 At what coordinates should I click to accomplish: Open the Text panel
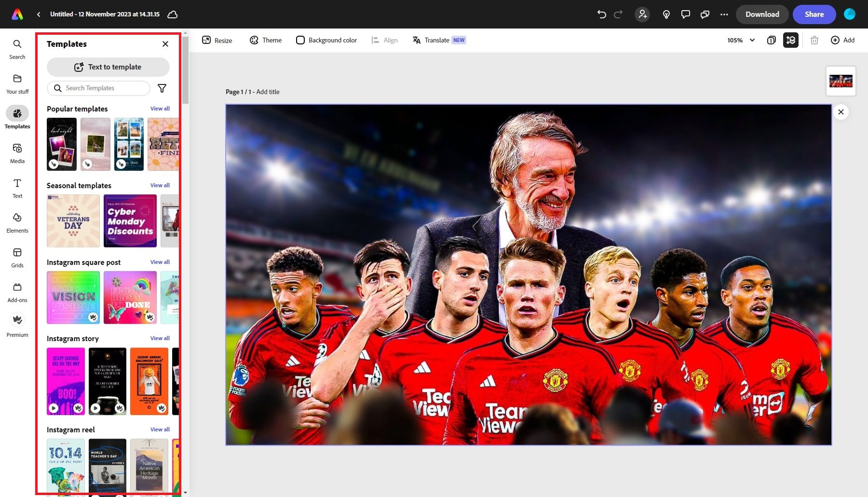(x=17, y=188)
